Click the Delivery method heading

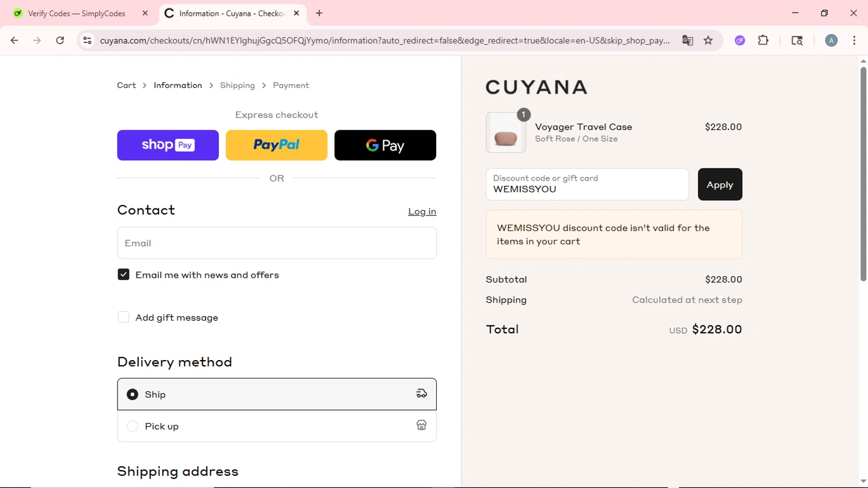tap(175, 362)
